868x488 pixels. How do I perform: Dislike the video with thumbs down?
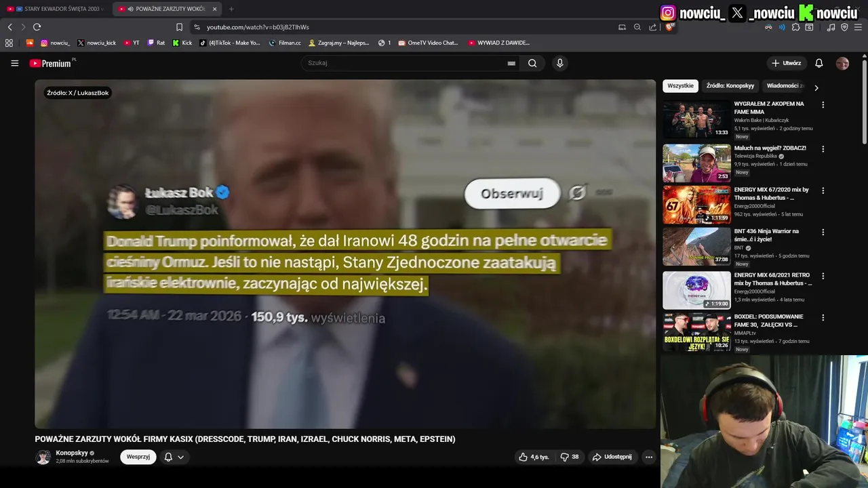(570, 457)
